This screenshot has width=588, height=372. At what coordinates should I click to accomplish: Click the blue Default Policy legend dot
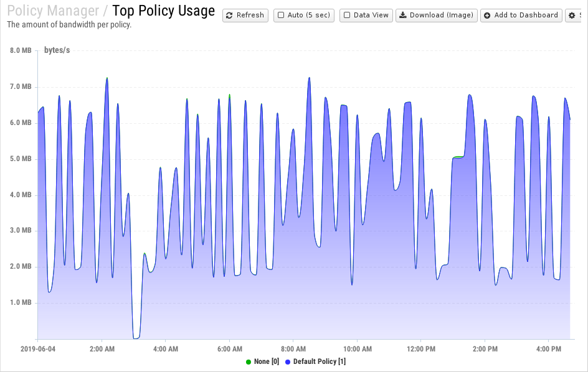(288, 362)
